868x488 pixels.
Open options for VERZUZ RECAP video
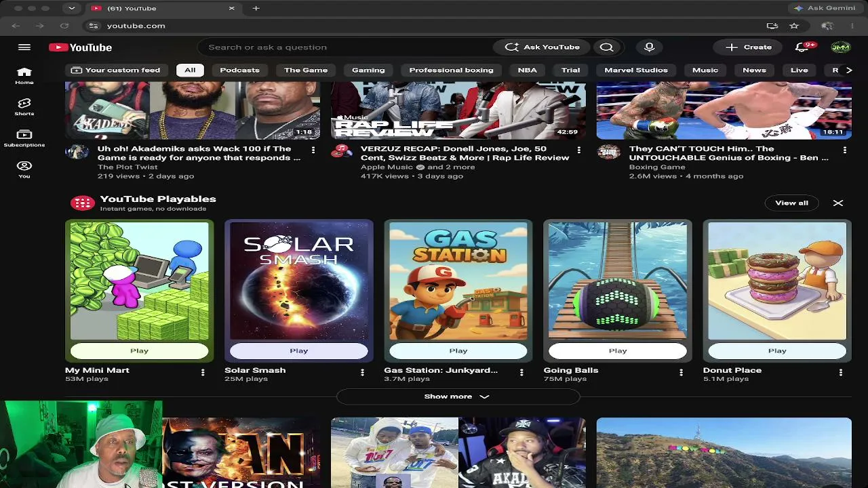point(579,150)
